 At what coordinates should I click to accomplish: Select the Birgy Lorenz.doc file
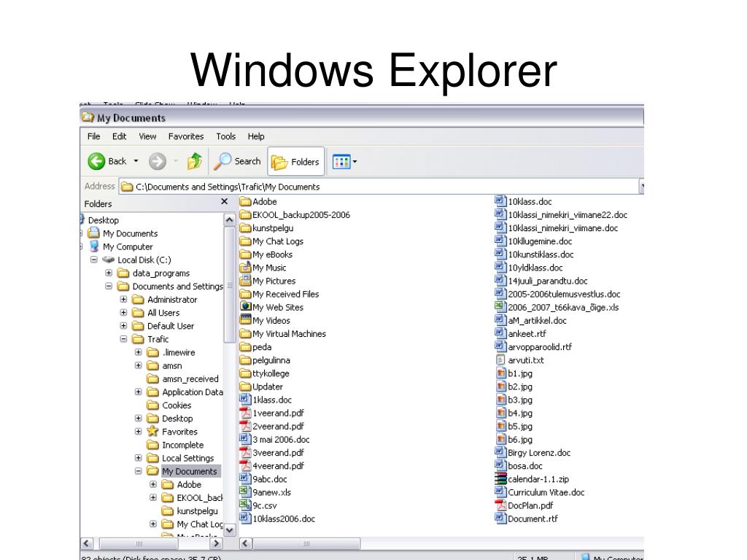(x=533, y=453)
